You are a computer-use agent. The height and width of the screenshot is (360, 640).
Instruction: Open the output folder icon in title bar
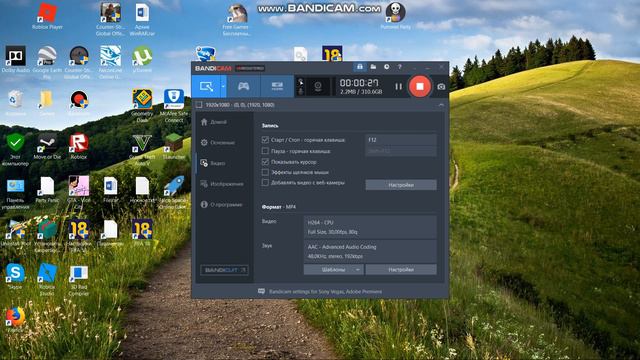373,67
